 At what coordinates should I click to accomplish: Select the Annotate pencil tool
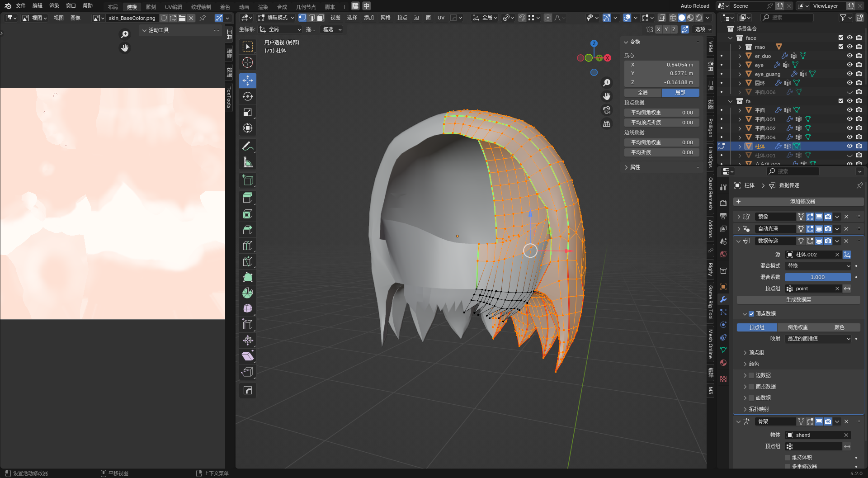click(248, 146)
